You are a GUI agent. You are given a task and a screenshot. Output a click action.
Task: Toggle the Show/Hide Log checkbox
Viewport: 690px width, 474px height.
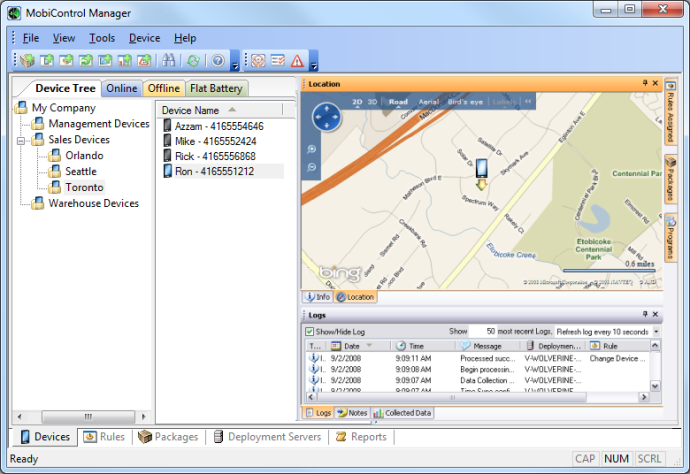[309, 331]
